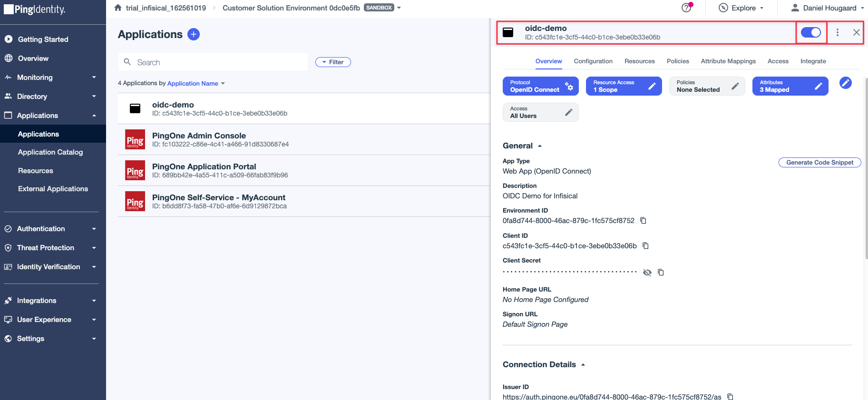Click the search magnifier icon
Viewport: 868px width, 400px height.
tap(127, 62)
